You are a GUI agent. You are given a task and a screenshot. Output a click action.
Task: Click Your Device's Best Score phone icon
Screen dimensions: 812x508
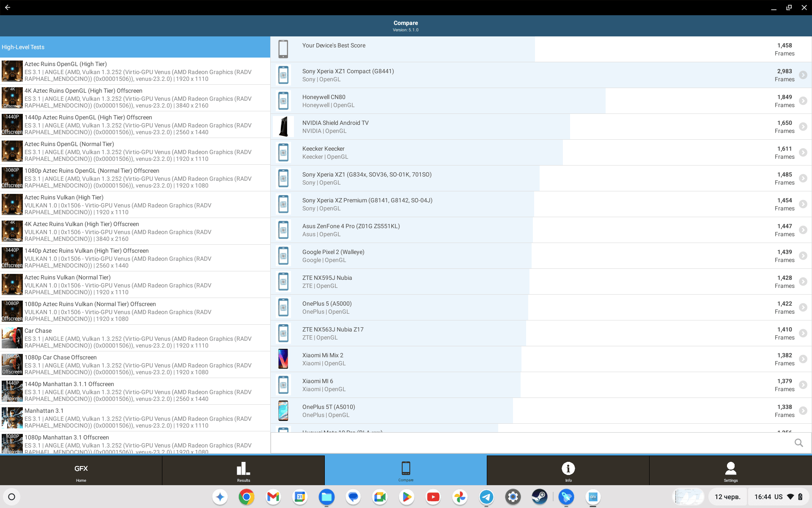tap(283, 49)
